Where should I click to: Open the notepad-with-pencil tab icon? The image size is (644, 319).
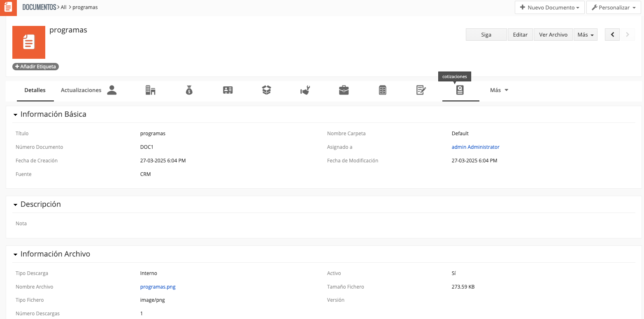[x=421, y=90]
